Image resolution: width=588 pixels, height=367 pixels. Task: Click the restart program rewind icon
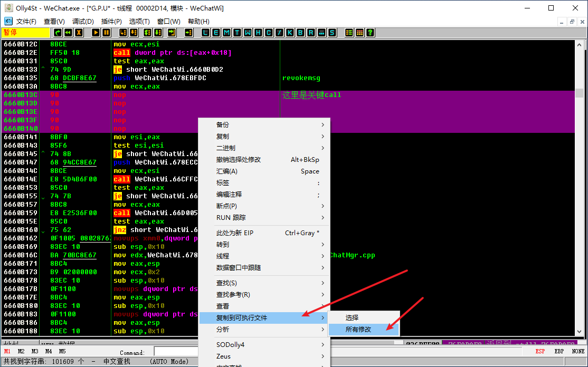pos(68,33)
